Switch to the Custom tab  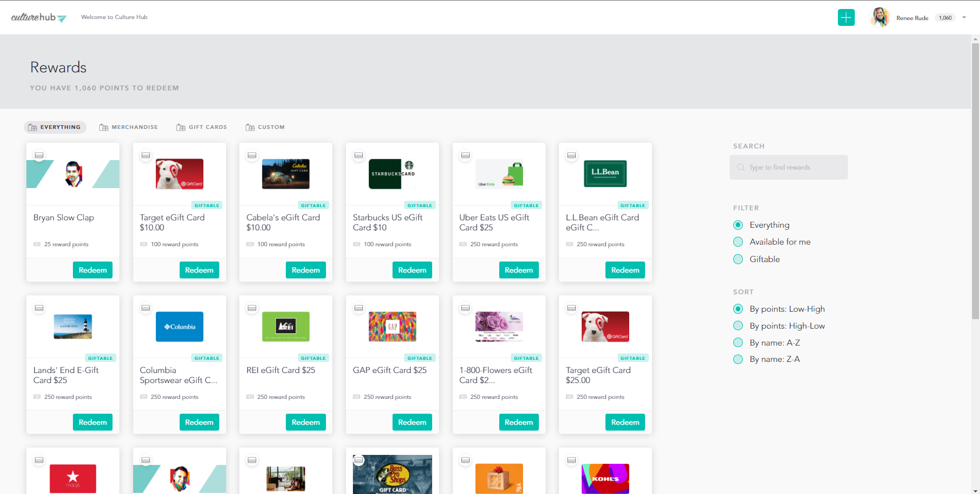[x=265, y=127]
